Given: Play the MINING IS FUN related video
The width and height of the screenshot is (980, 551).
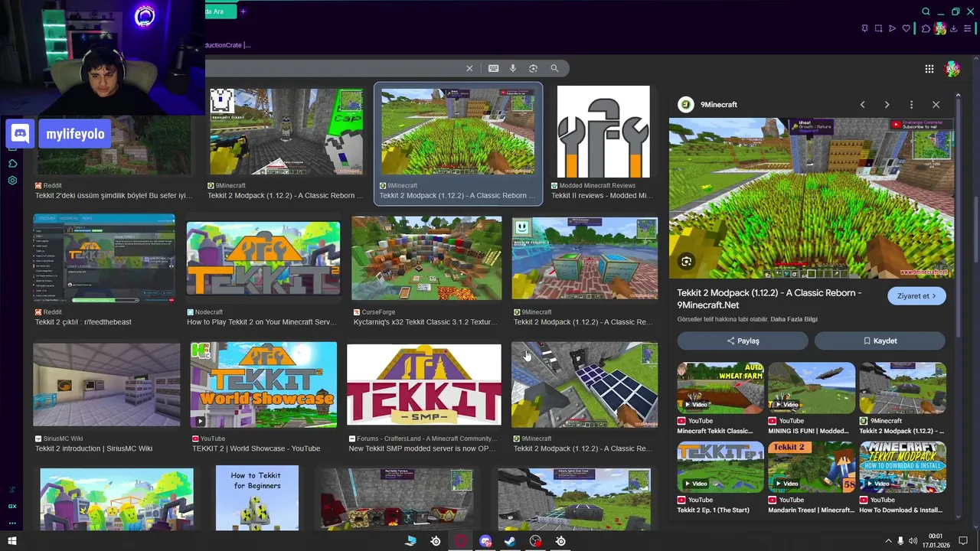Looking at the screenshot, I should coord(812,387).
